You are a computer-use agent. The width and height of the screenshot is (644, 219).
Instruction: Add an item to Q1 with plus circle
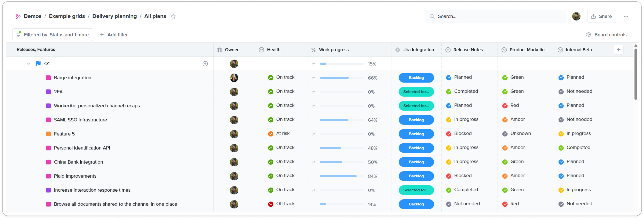(x=205, y=64)
